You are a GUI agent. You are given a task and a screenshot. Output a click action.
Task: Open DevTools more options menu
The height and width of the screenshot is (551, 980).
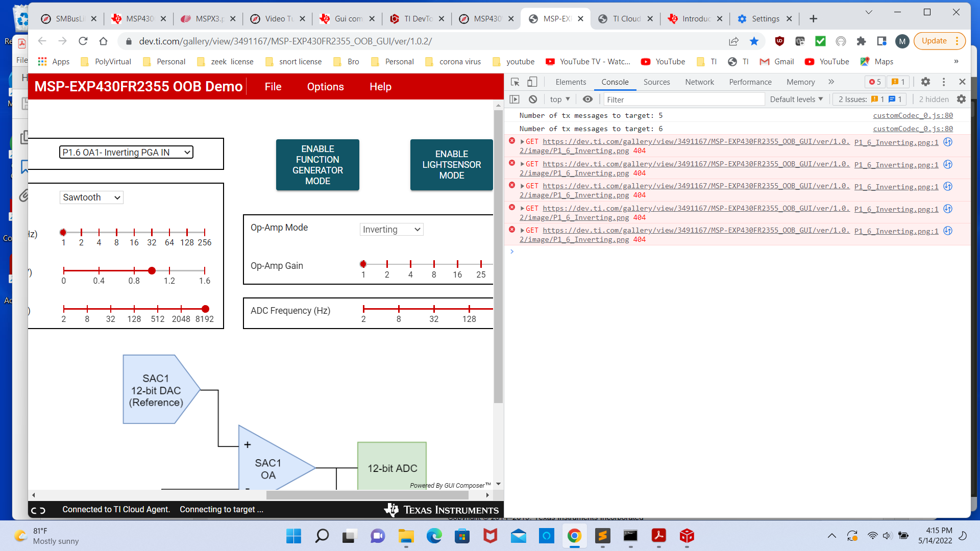coord(944,82)
